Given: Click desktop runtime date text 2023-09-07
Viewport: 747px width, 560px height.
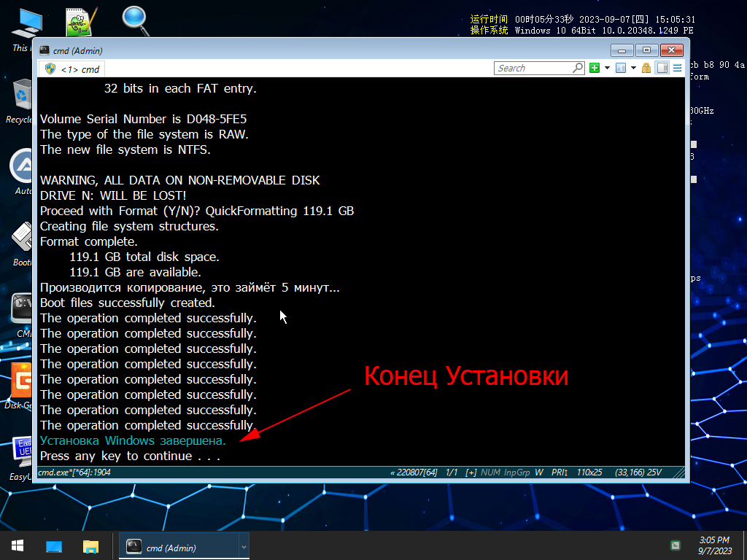Looking at the screenshot, I should coord(605,20).
